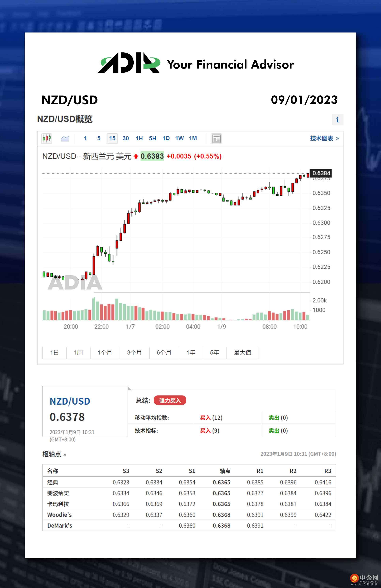Switch on the 1D interval
Viewport: 381px width, 588px height.
tap(166, 139)
